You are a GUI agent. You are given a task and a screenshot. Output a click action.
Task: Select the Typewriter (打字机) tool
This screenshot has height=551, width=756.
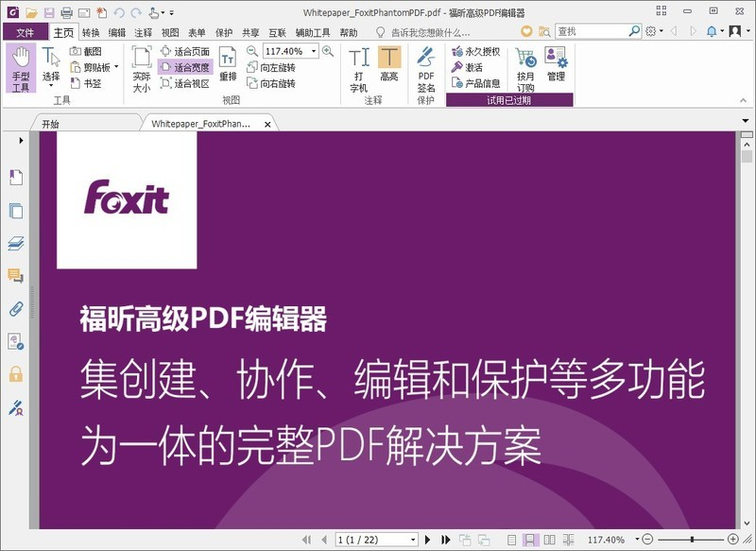click(x=359, y=68)
